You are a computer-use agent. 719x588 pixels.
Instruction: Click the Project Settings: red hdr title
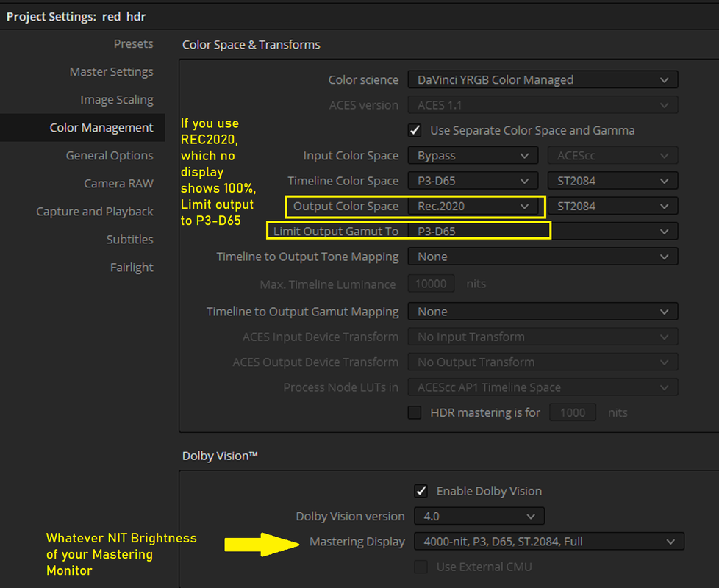pos(76,17)
